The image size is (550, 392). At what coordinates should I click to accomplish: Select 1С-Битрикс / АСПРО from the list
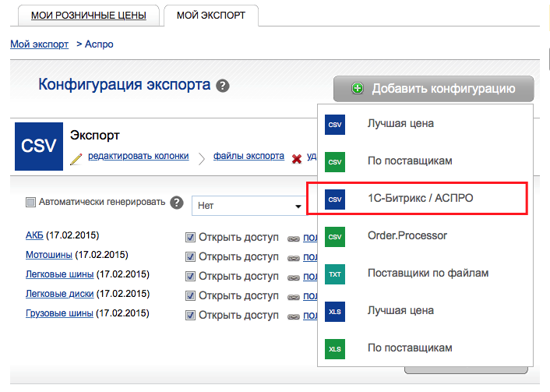(x=420, y=199)
